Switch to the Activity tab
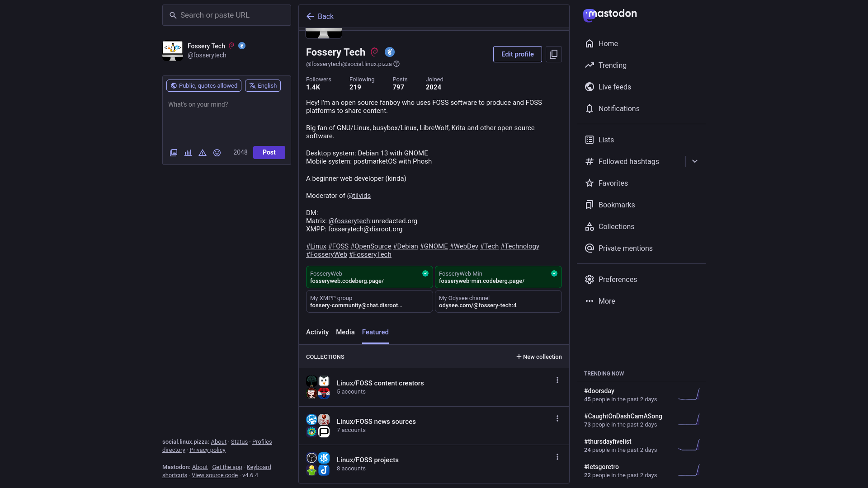This screenshot has width=868, height=488. (x=317, y=332)
